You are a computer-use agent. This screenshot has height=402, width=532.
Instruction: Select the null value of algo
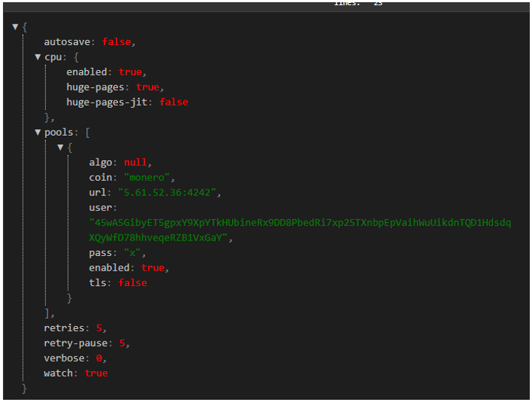136,162
